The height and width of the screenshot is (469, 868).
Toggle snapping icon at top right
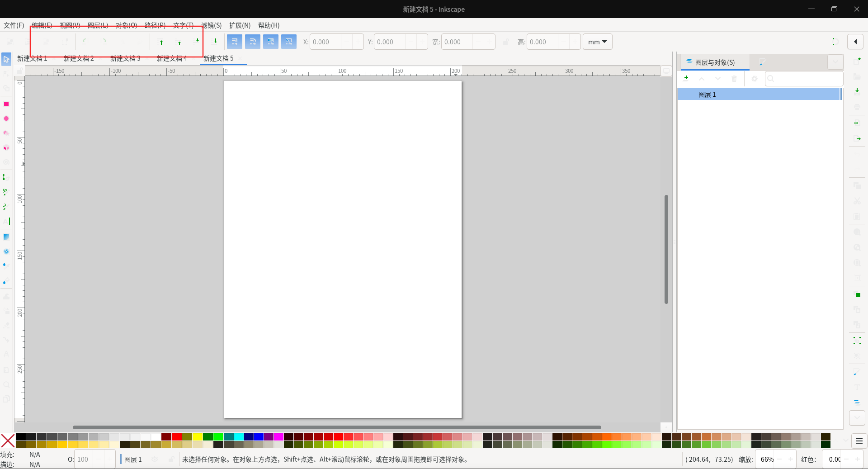835,42
